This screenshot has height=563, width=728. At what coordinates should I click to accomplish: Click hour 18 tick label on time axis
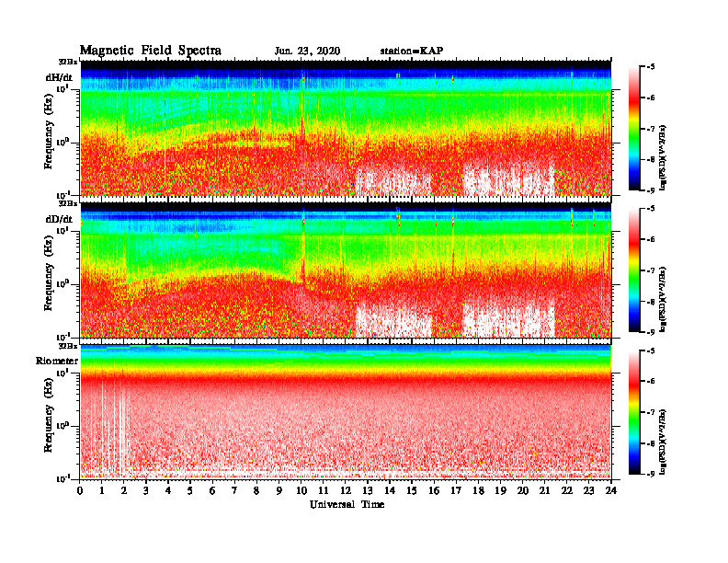click(478, 490)
